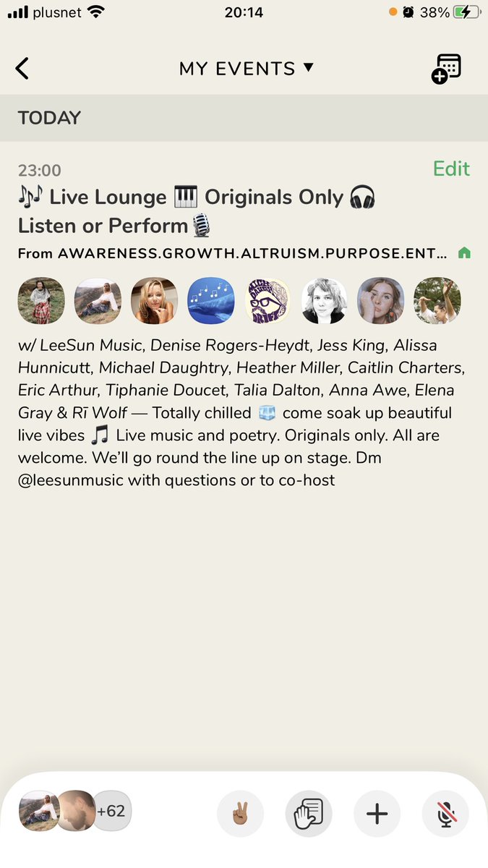488x868 pixels.
Task: Open the Live Lounge Originals Only event title
Action: pos(197,211)
